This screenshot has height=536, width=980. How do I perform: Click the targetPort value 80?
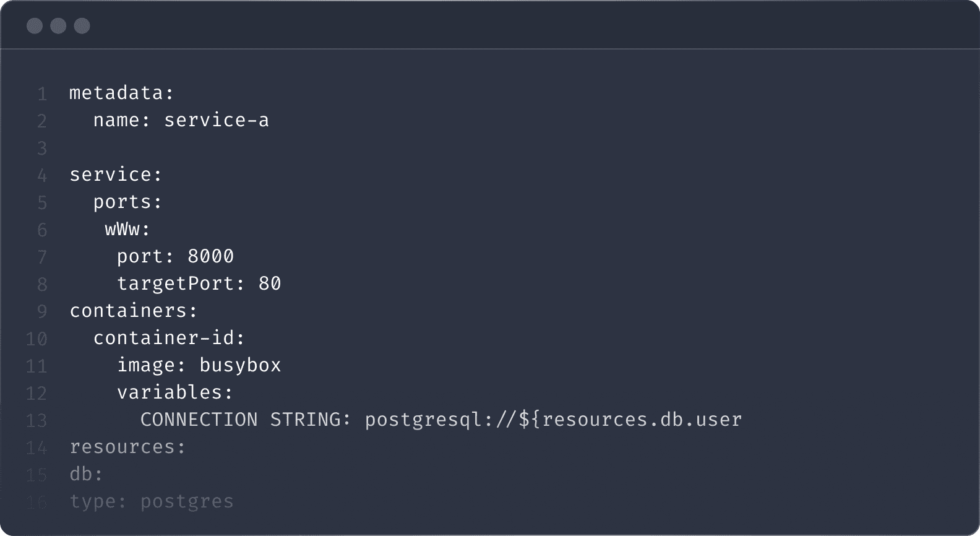click(270, 283)
